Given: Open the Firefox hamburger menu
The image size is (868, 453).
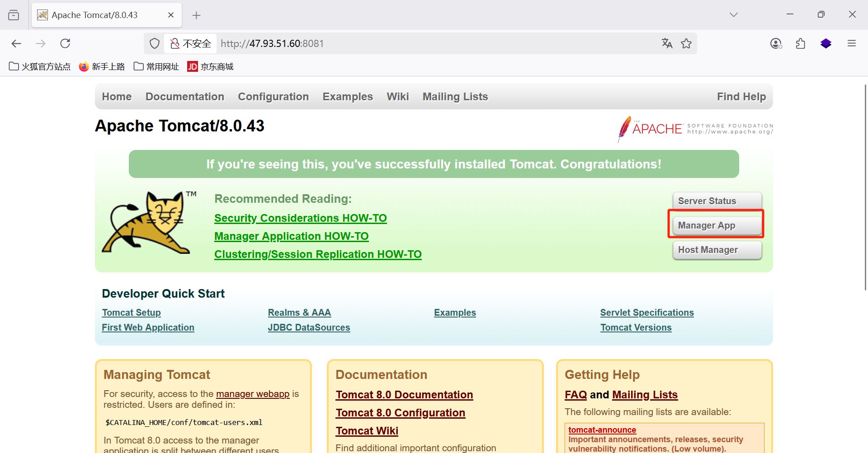Looking at the screenshot, I should coord(852,43).
